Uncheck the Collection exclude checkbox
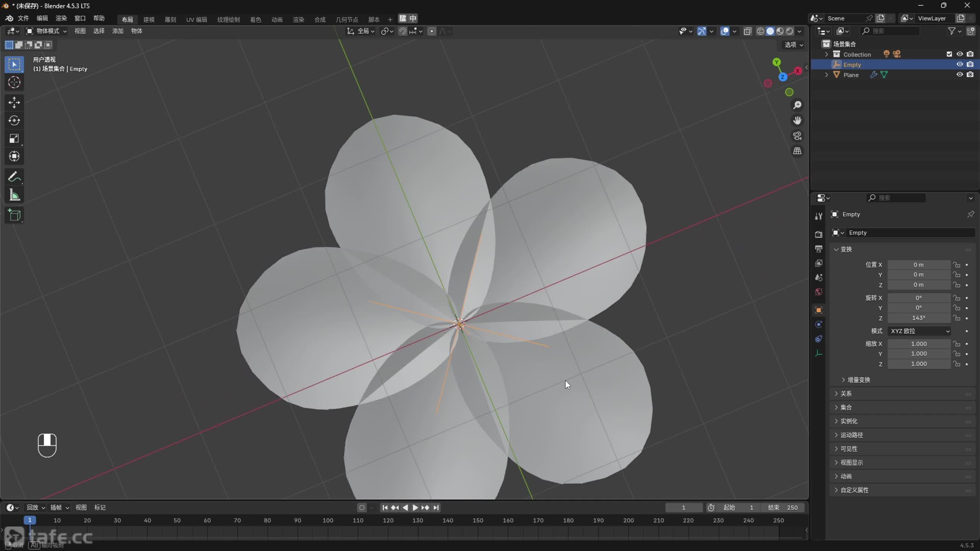Viewport: 980px width, 551px height. click(x=949, y=54)
